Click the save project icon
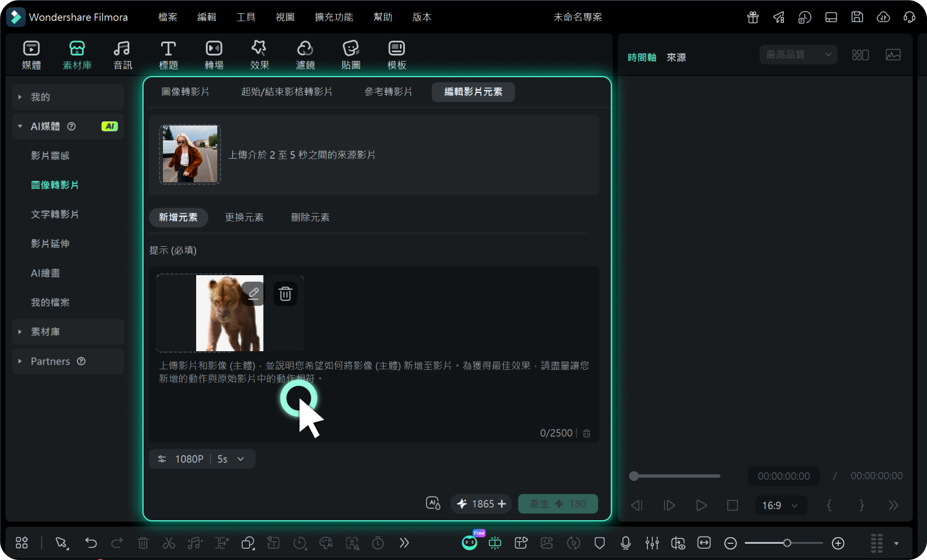This screenshot has width=927, height=560. point(857,17)
